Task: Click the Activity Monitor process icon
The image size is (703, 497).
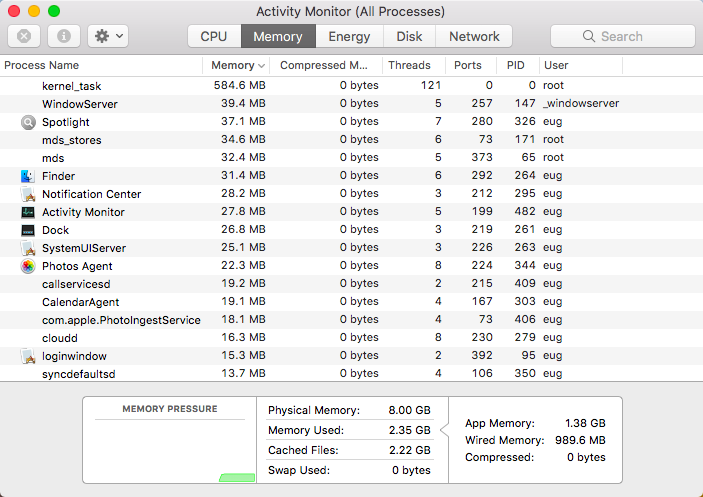Action: pos(28,212)
